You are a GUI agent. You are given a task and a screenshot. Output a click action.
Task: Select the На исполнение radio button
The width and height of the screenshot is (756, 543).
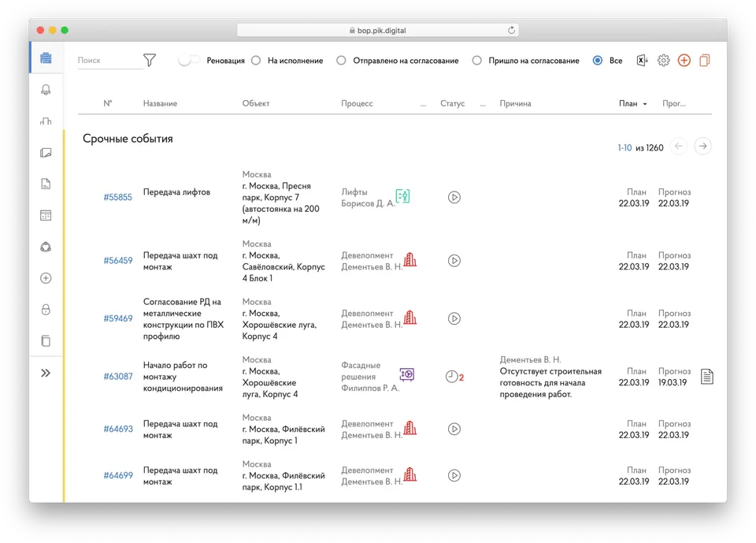click(256, 60)
